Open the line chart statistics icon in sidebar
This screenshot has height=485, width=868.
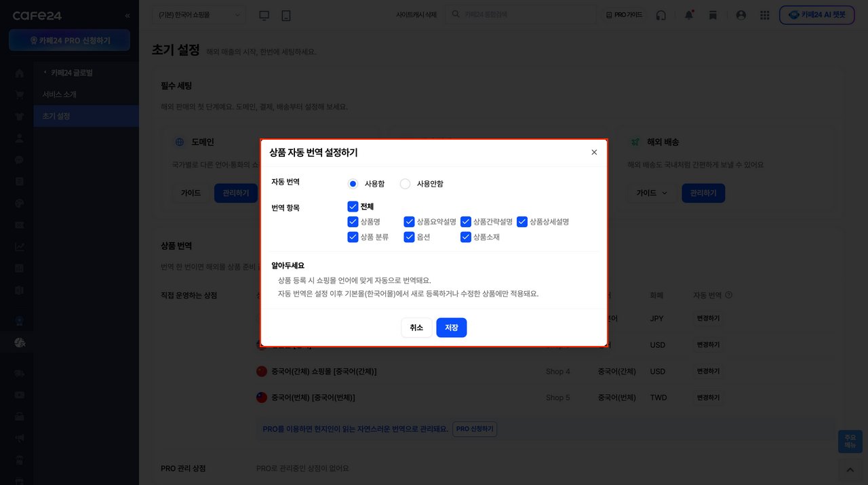click(20, 246)
